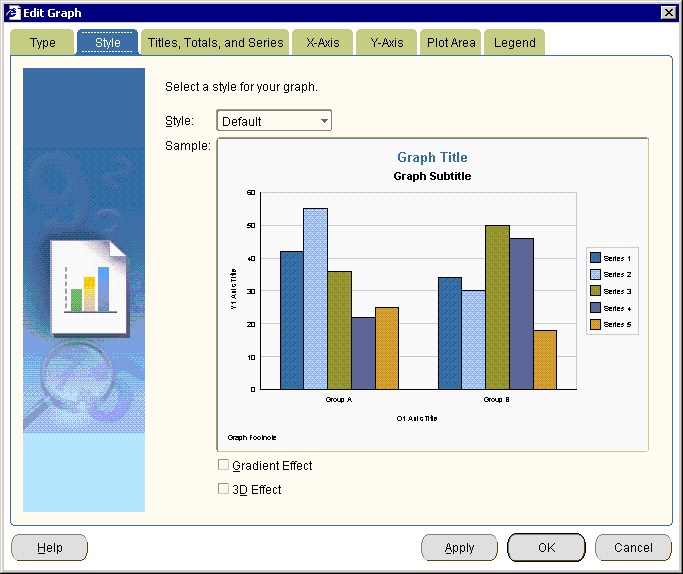Switch to Titles, Totals, and Series tab
The width and height of the screenshot is (683, 574).
pyautogui.click(x=215, y=43)
